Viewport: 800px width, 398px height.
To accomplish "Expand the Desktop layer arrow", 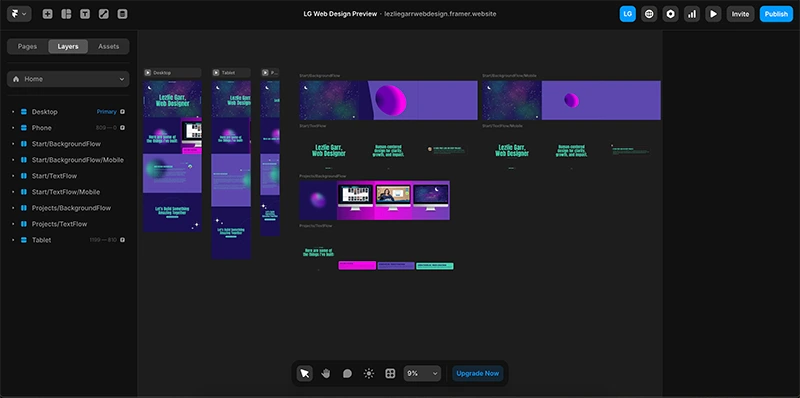I will [x=13, y=112].
